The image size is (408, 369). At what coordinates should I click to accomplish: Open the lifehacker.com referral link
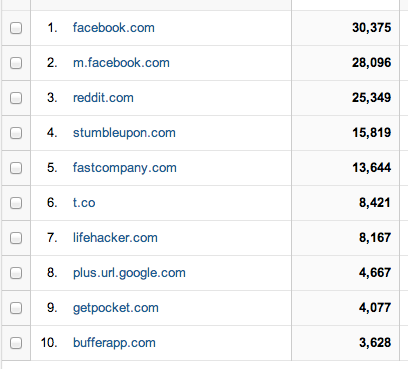(115, 238)
